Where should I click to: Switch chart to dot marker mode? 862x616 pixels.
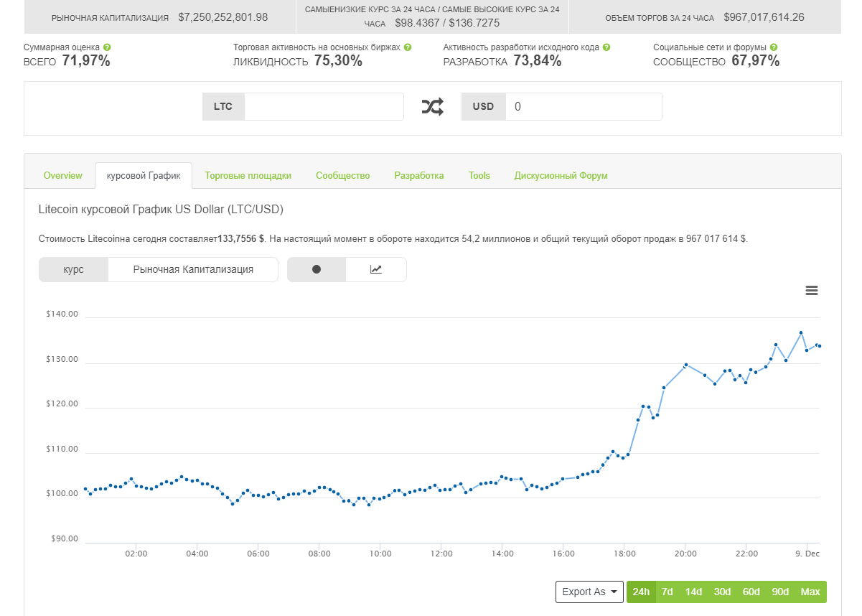click(x=317, y=270)
